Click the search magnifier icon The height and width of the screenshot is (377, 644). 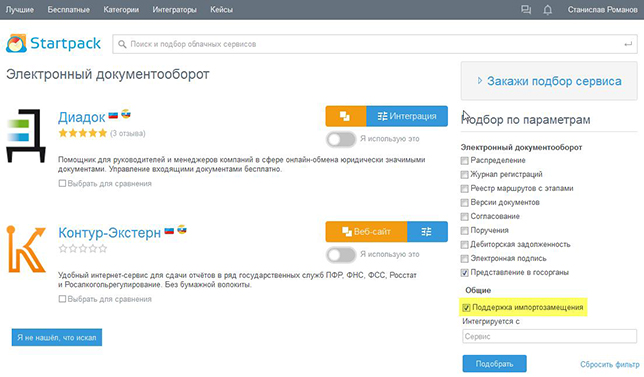(122, 44)
